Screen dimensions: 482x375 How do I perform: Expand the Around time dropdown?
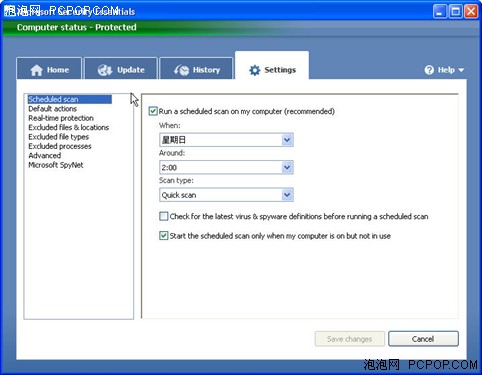[226, 167]
